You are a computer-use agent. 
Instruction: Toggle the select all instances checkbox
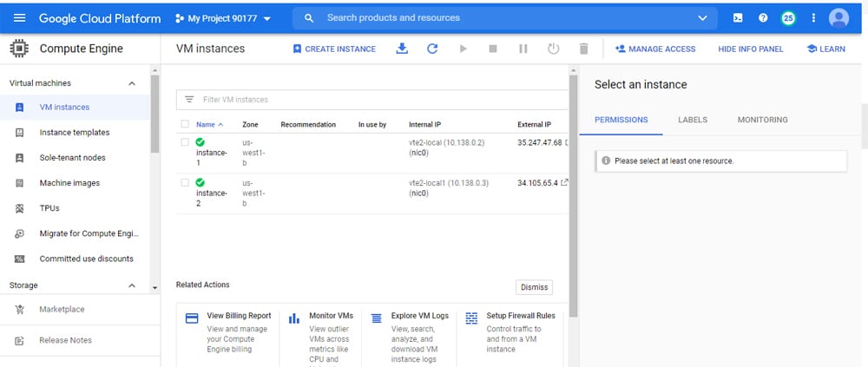click(x=185, y=124)
